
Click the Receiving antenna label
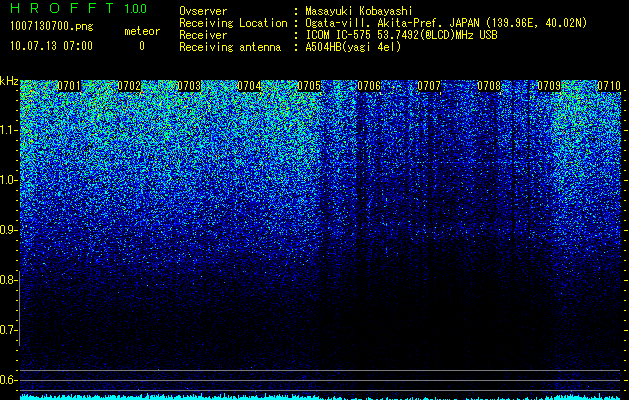click(x=230, y=47)
